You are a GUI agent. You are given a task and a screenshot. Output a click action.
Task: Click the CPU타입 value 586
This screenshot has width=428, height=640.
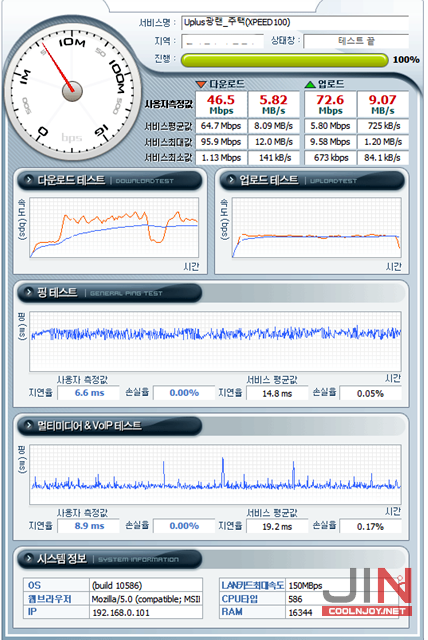coord(295,599)
